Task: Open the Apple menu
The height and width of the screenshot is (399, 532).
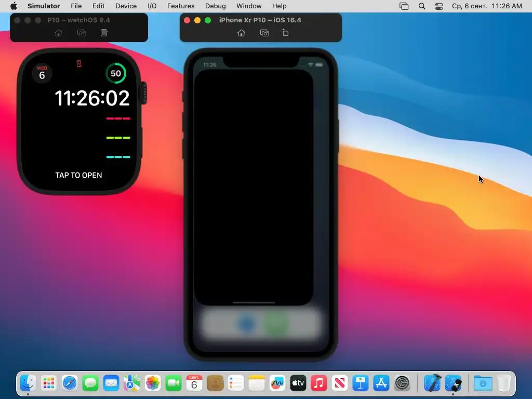Action: (14, 6)
